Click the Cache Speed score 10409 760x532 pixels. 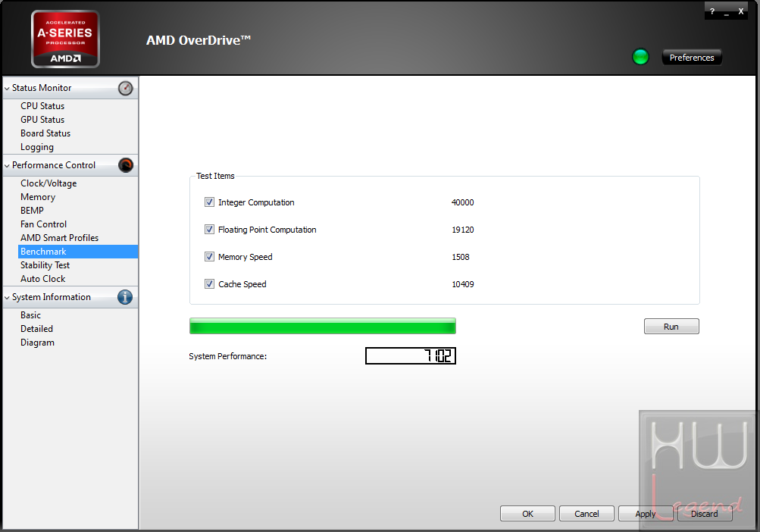click(x=462, y=283)
